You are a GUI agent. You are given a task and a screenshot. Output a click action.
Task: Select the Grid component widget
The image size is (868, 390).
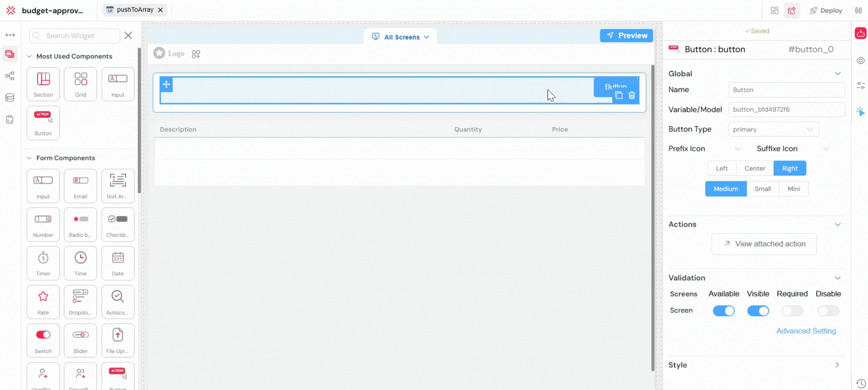tap(80, 84)
